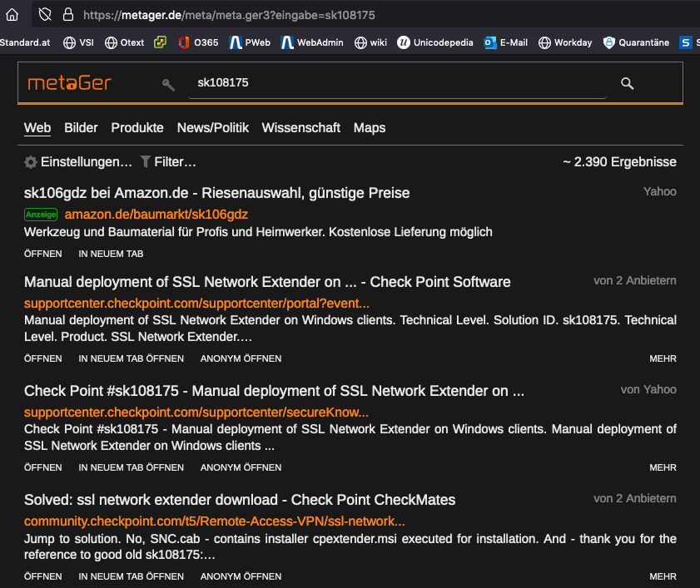This screenshot has height=588, width=700.
Task: Click the browser home icon
Action: 12,15
